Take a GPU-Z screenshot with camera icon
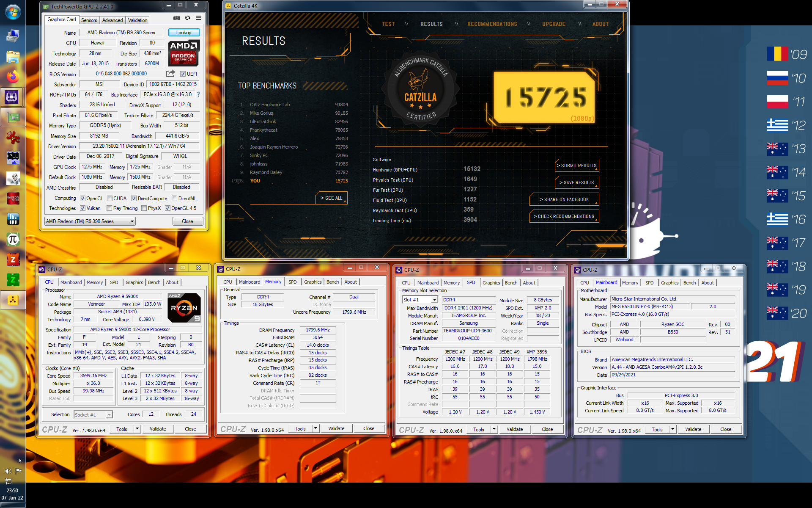The width and height of the screenshot is (812, 508). coord(177,18)
